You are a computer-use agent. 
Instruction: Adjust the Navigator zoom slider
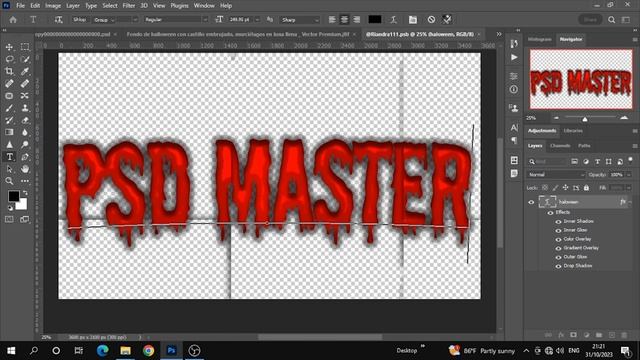coord(585,119)
